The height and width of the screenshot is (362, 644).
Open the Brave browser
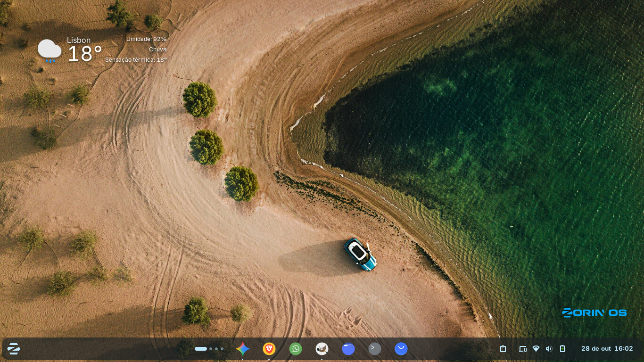click(269, 349)
